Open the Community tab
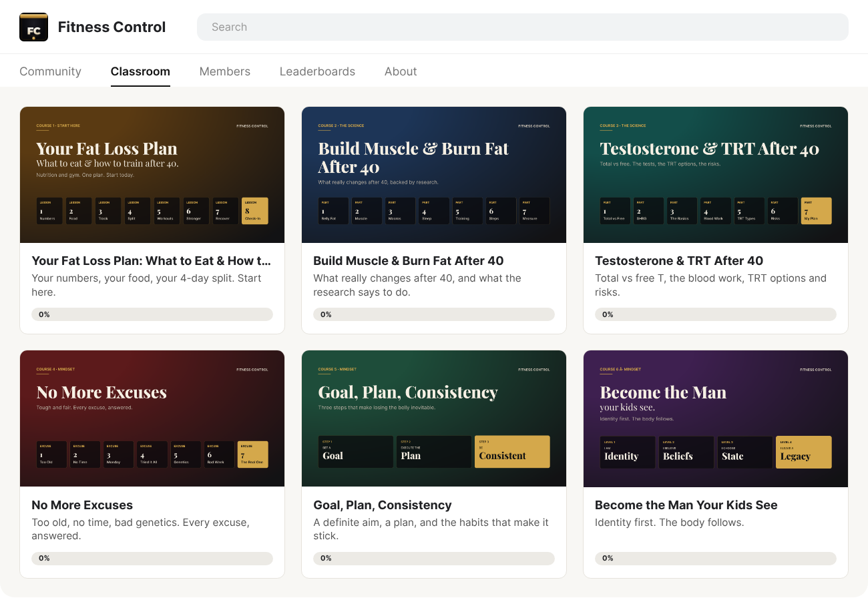Image resolution: width=868 pixels, height=598 pixels. point(50,71)
